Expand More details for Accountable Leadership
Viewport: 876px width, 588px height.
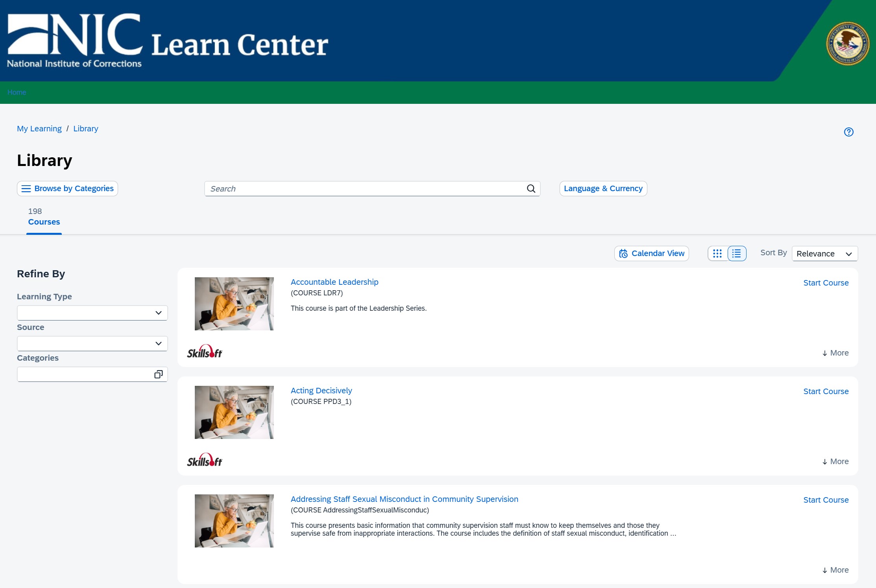pyautogui.click(x=835, y=353)
